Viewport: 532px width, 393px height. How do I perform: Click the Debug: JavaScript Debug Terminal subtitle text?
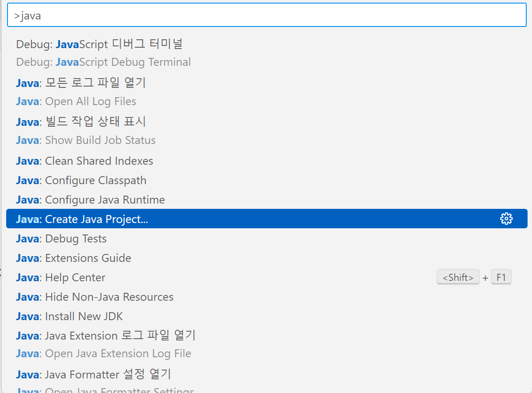(x=103, y=62)
